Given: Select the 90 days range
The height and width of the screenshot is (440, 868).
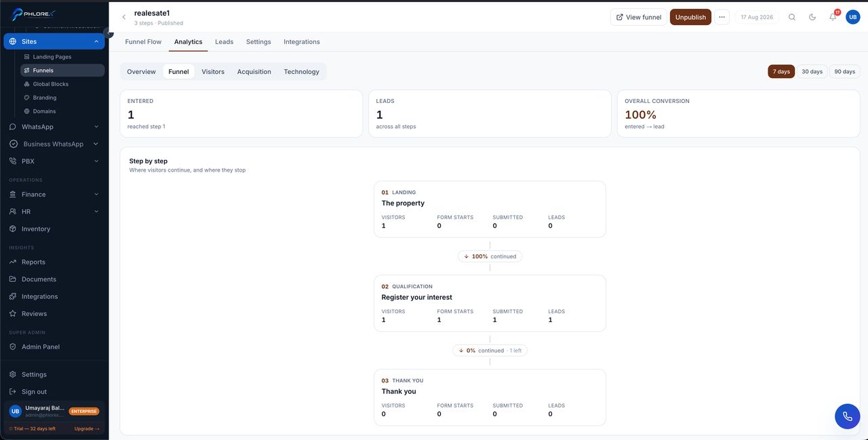Looking at the screenshot, I should point(844,72).
